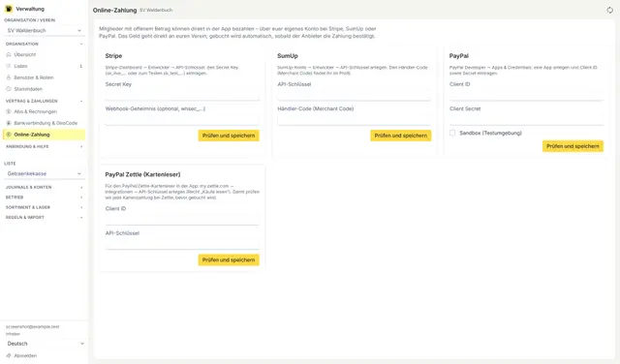620x364 pixels.
Task: Open the Übersicht menu item
Action: (x=45, y=54)
